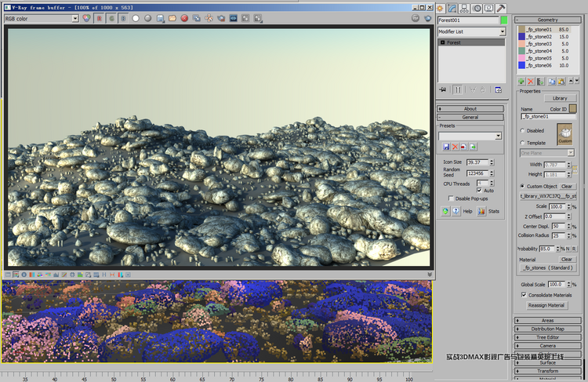Viewport: 588px width, 382px height.
Task: Open the Create command panel tab
Action: 441,9
